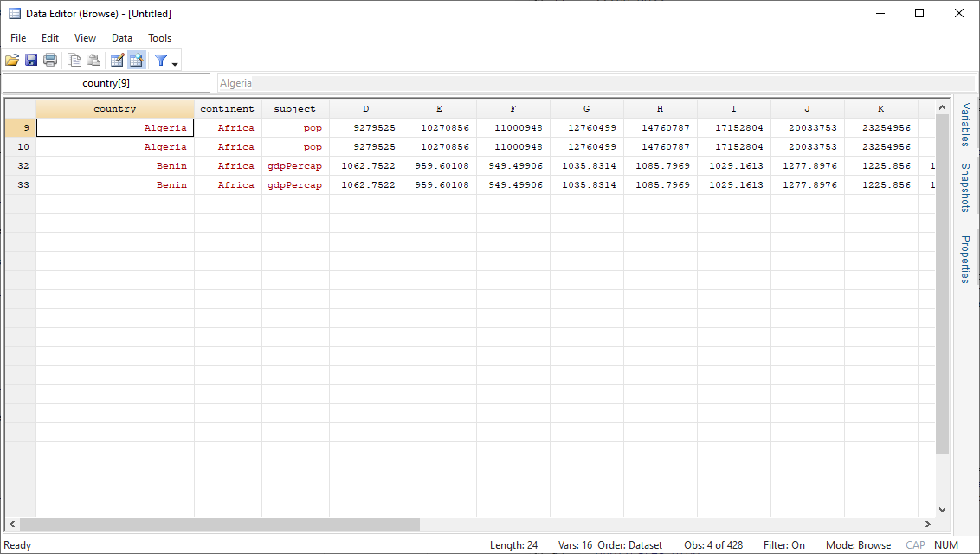The width and height of the screenshot is (980, 554).
Task: Open the Tools menu
Action: pos(159,37)
